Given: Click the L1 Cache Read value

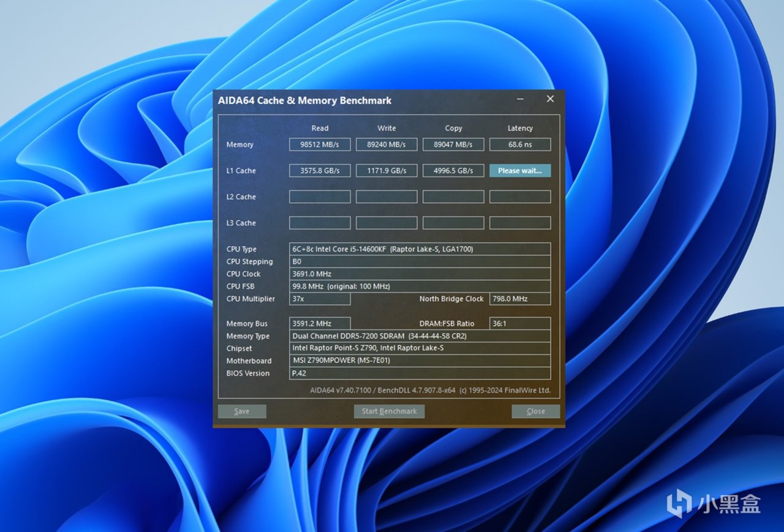Looking at the screenshot, I should click(x=320, y=171).
